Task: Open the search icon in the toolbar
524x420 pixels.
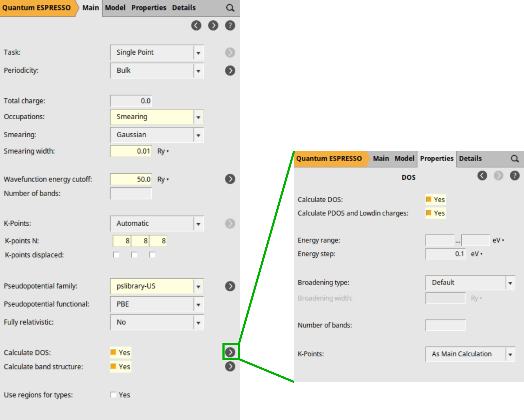Action: (x=230, y=8)
